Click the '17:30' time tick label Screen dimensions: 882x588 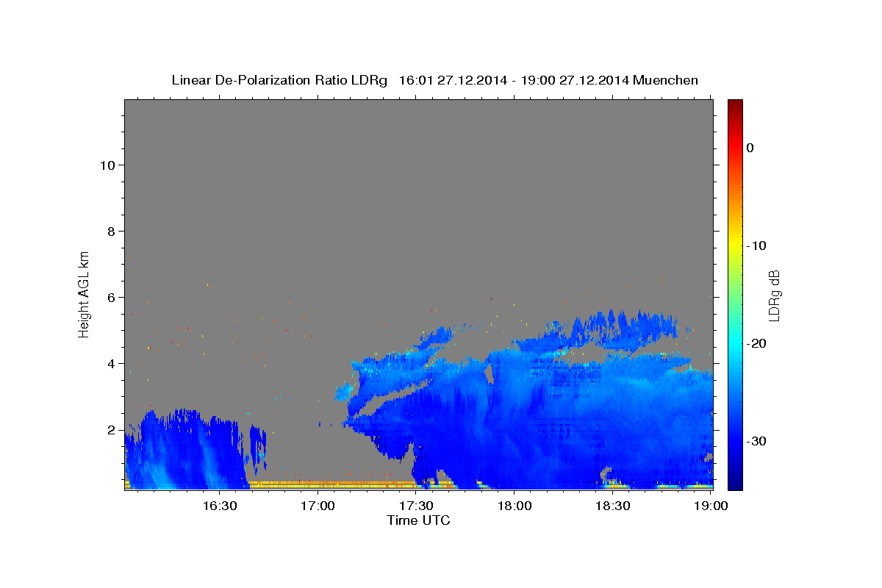416,506
